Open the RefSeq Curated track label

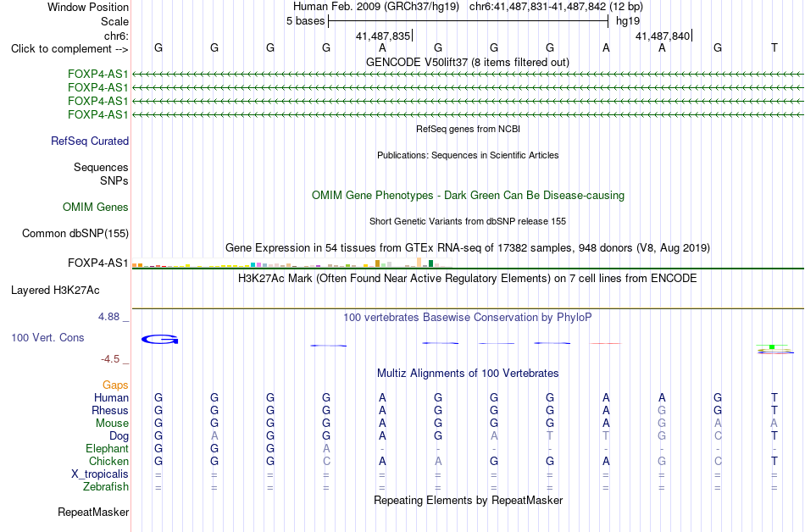[90, 141]
